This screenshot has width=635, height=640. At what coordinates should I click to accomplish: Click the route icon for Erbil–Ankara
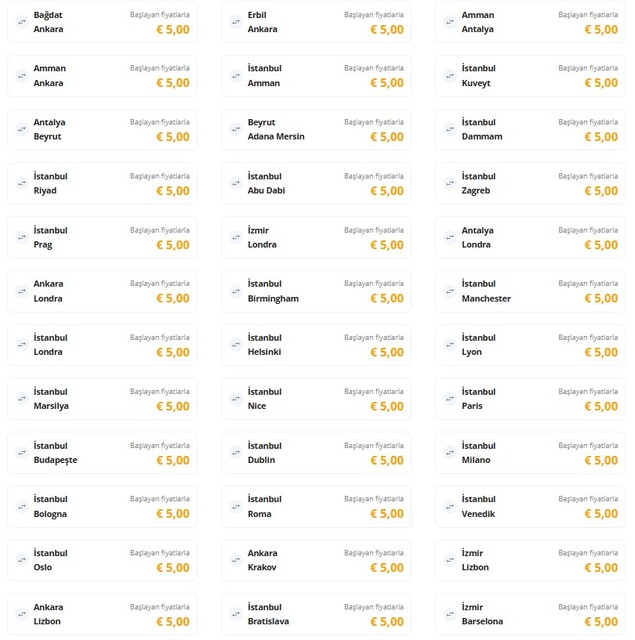(236, 22)
